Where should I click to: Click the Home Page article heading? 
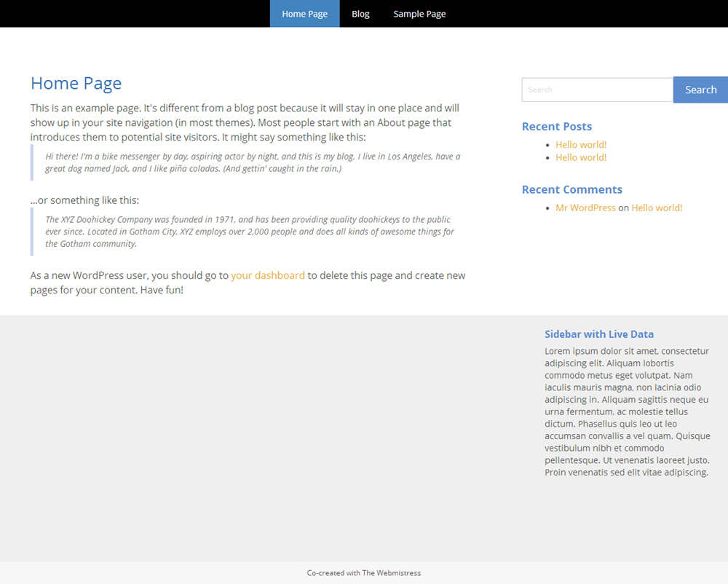(x=76, y=84)
